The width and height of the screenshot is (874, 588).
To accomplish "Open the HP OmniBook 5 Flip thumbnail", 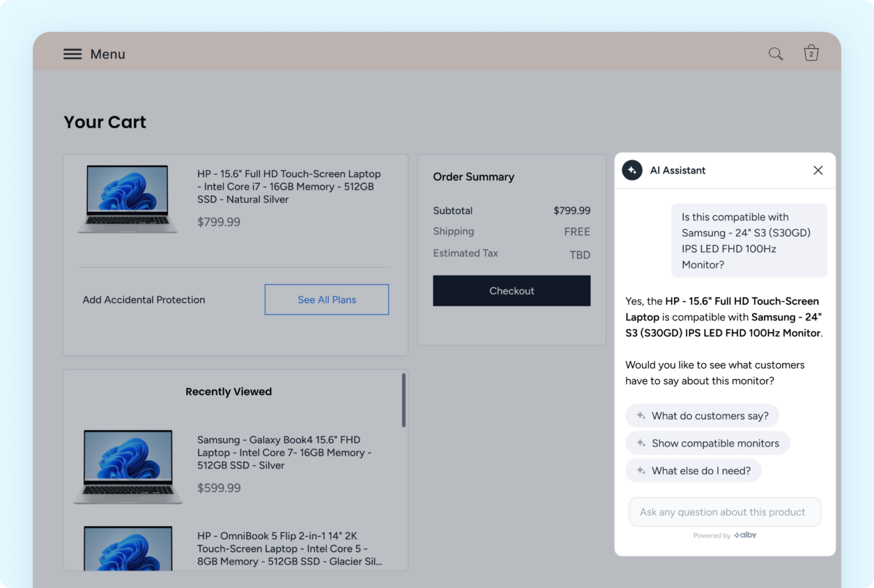I will point(128,548).
